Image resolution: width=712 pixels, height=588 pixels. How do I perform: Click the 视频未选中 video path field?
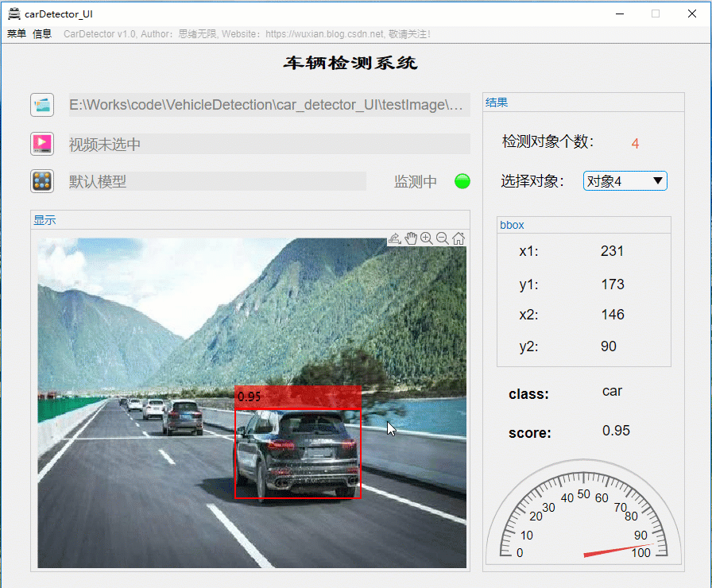pyautogui.click(x=269, y=144)
